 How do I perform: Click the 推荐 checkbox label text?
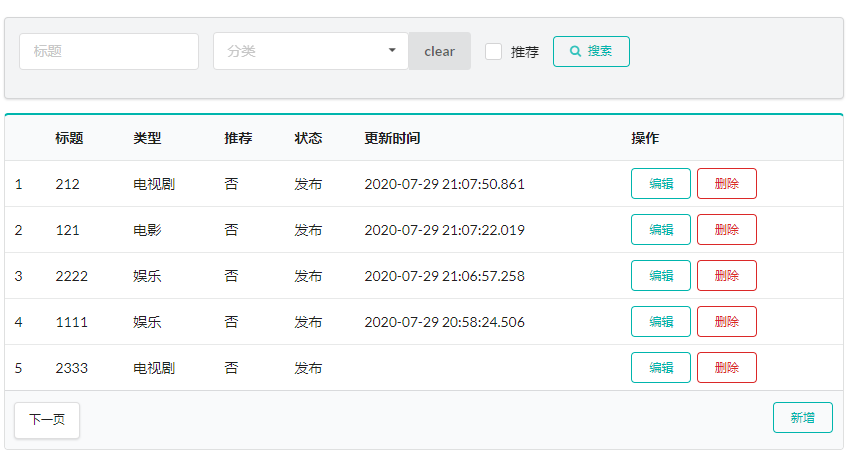tap(525, 52)
